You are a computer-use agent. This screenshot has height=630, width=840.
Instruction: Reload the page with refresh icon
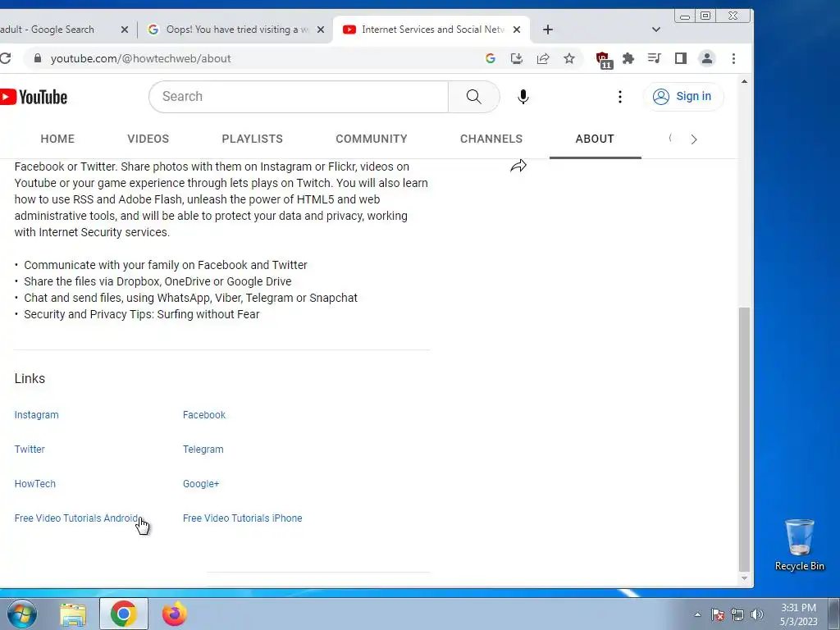coord(6,58)
